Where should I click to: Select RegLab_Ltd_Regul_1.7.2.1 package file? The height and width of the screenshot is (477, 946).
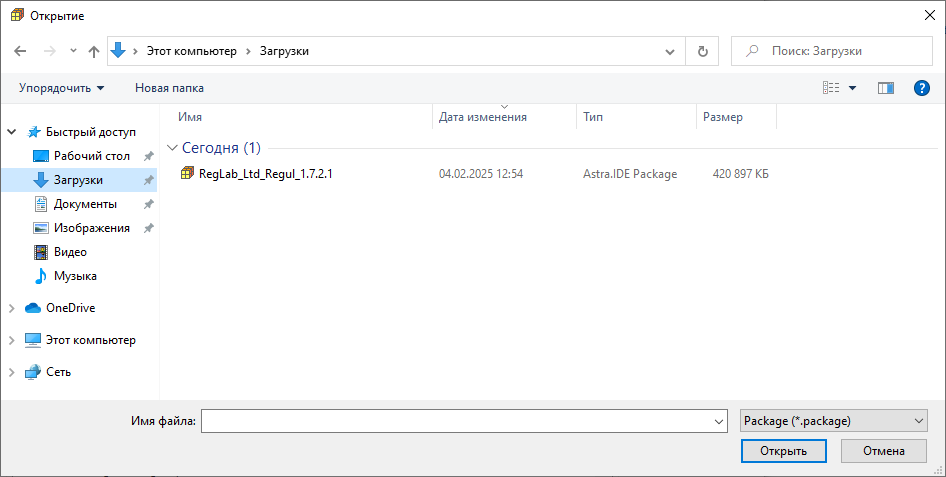[x=265, y=174]
